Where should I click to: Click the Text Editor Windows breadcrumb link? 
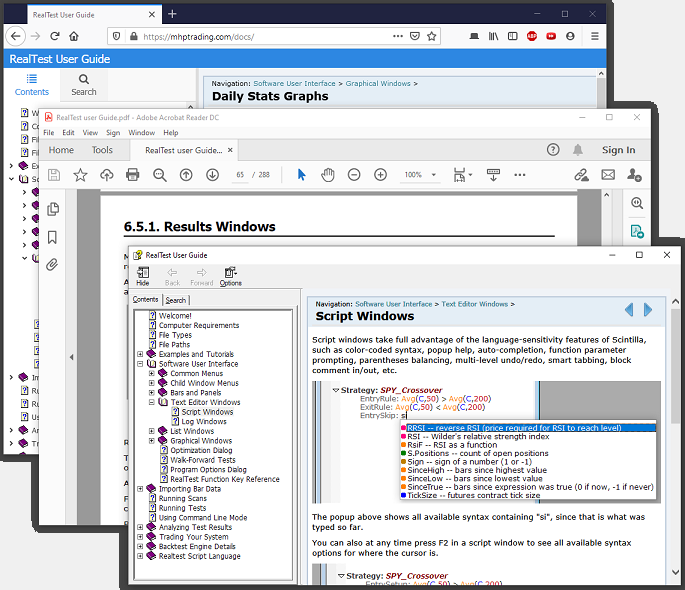(475, 303)
